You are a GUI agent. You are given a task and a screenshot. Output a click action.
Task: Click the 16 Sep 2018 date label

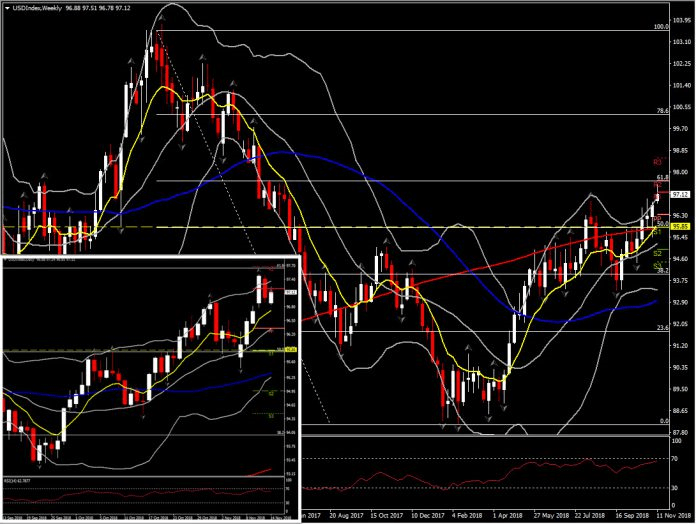tap(632, 516)
